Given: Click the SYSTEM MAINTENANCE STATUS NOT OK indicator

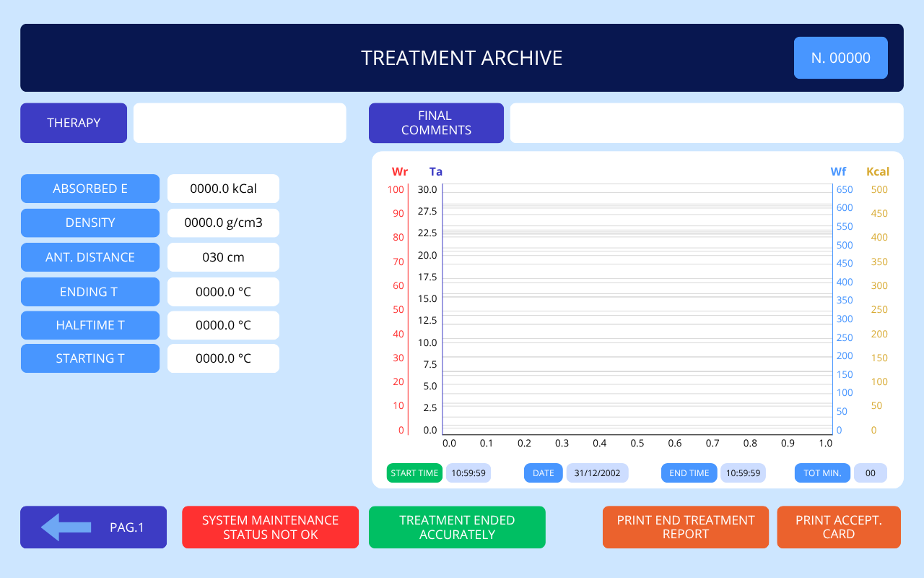Looking at the screenshot, I should point(270,527).
